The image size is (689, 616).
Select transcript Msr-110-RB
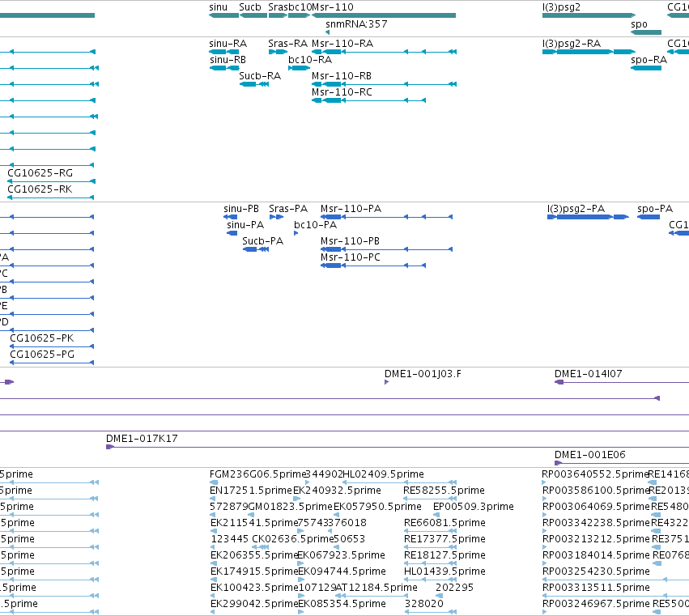[x=384, y=84]
